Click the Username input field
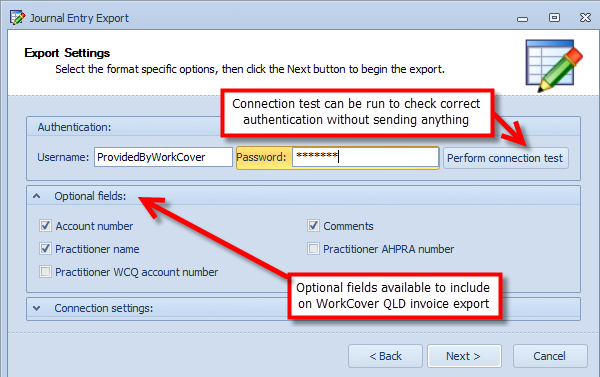The image size is (600, 377). pos(163,157)
